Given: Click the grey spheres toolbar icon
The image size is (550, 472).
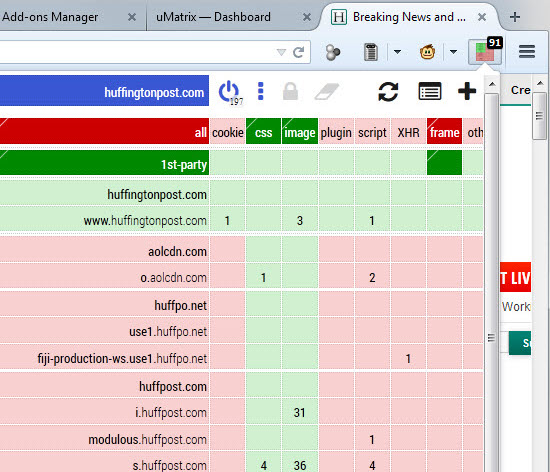Looking at the screenshot, I should click(333, 52).
